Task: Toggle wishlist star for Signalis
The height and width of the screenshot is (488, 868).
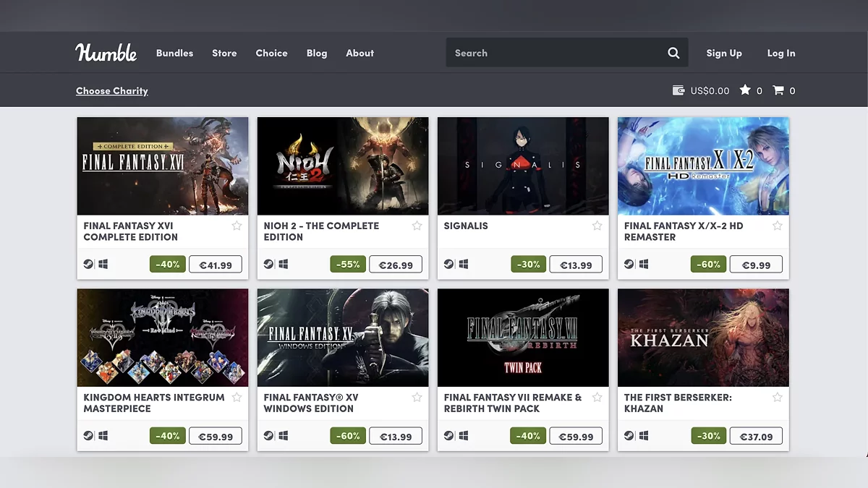Action: click(597, 226)
